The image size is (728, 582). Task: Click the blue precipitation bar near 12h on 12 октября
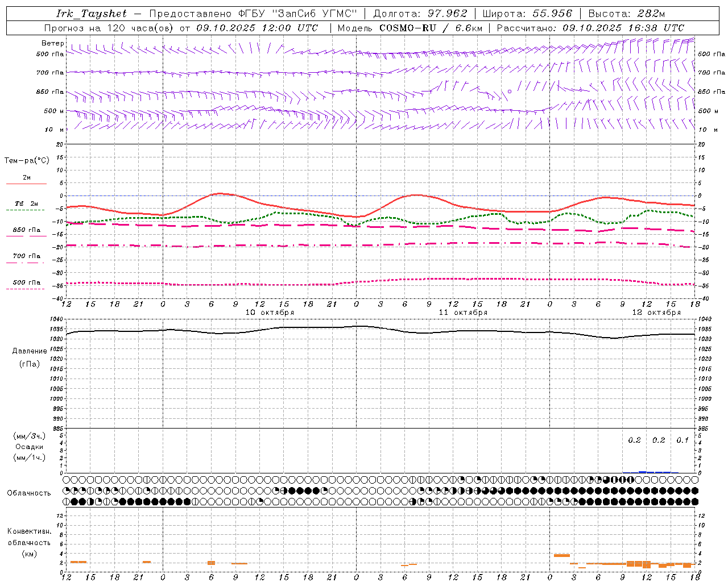point(643,472)
